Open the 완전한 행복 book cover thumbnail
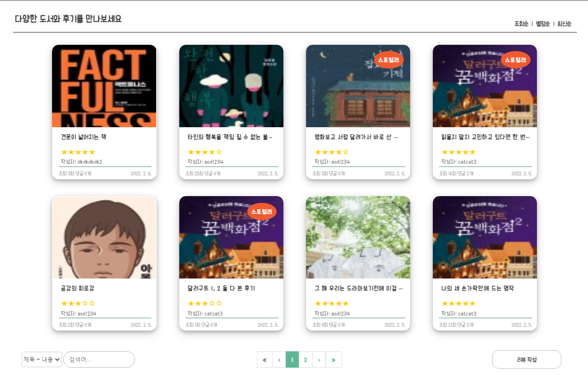 pos(231,86)
